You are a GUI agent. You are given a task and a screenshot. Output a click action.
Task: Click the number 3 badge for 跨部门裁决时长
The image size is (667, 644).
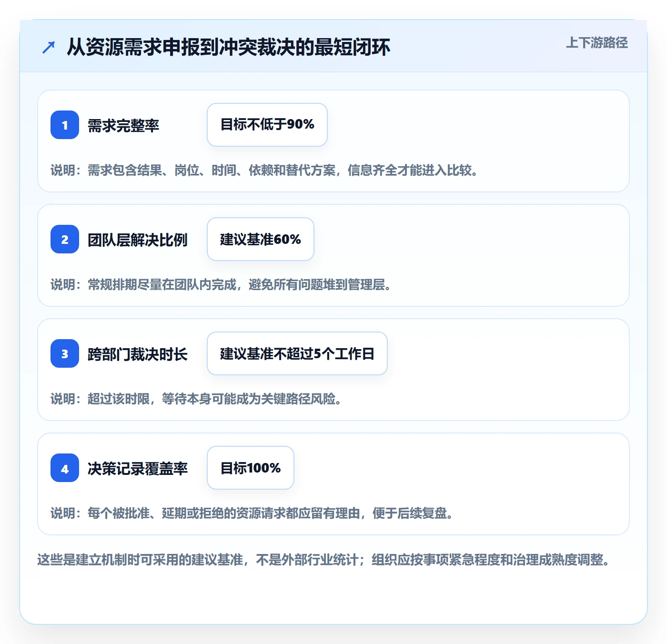pyautogui.click(x=65, y=353)
